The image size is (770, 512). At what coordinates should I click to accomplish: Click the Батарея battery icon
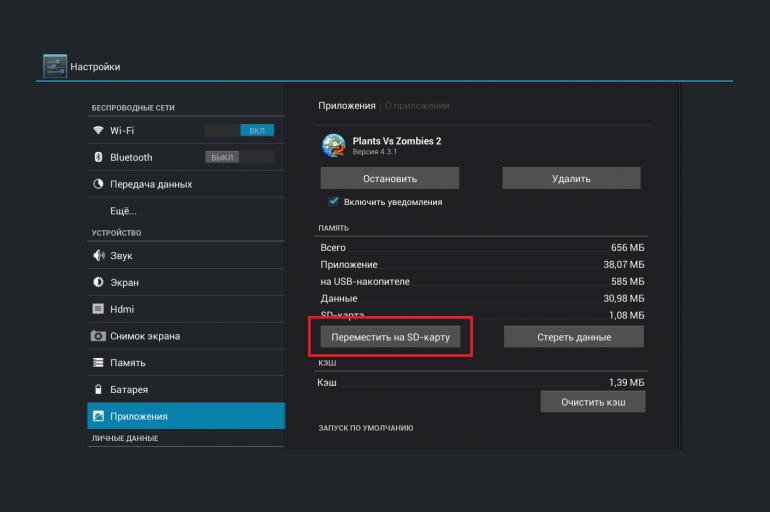98,389
